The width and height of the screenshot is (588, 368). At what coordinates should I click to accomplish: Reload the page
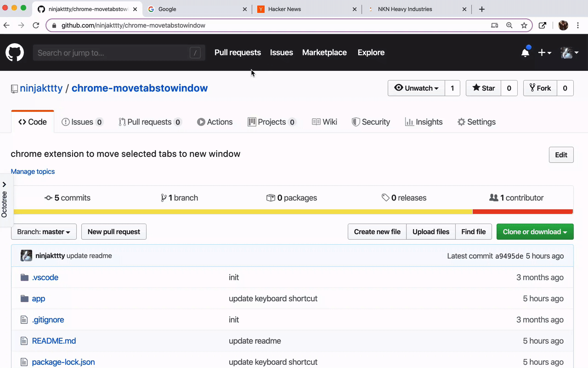coord(36,25)
